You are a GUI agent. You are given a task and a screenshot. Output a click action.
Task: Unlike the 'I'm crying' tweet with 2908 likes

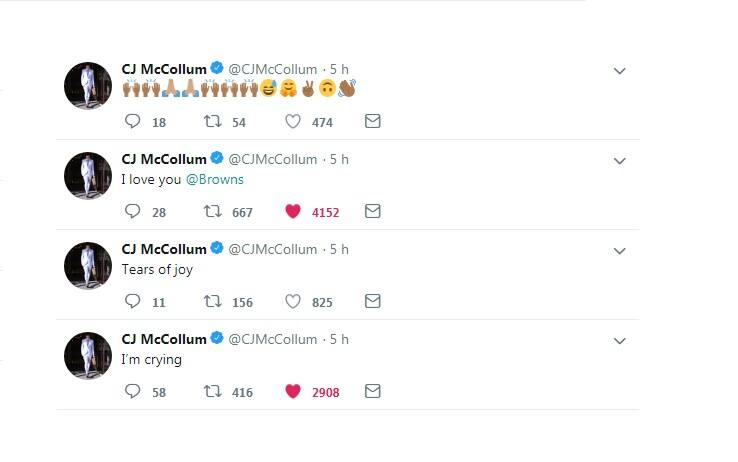[x=293, y=391]
